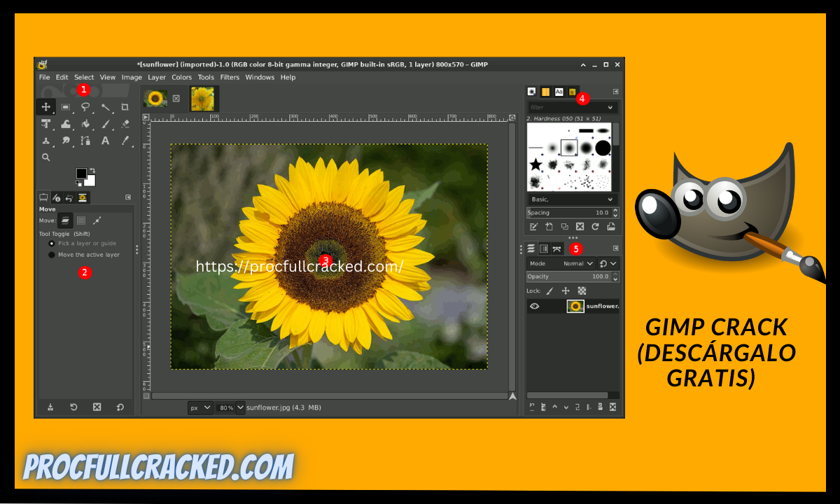The image size is (840, 504).
Task: Close the sunflower image tab
Action: point(176,99)
